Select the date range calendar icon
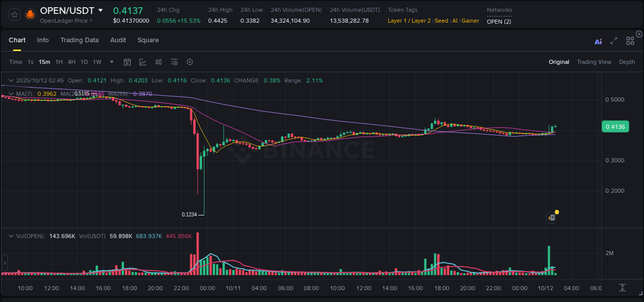Viewport: 644px width, 302px height. click(127, 62)
